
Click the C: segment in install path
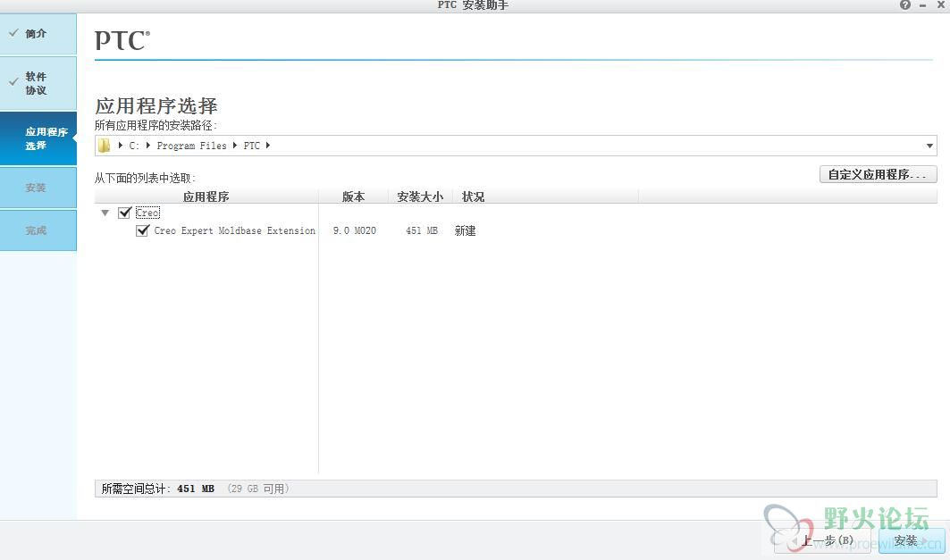pos(134,146)
